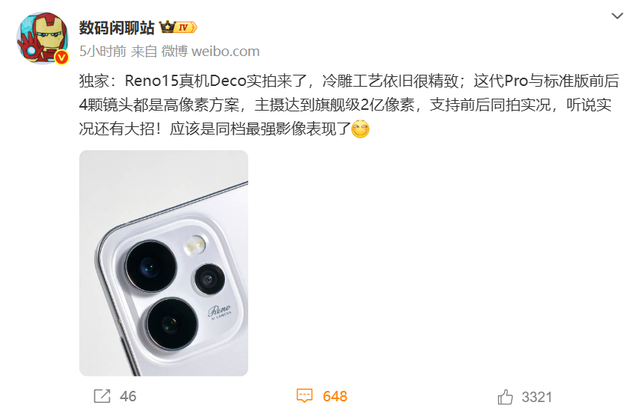The height and width of the screenshot is (420, 640).
Task: Click the repost share icon
Action: tap(102, 396)
